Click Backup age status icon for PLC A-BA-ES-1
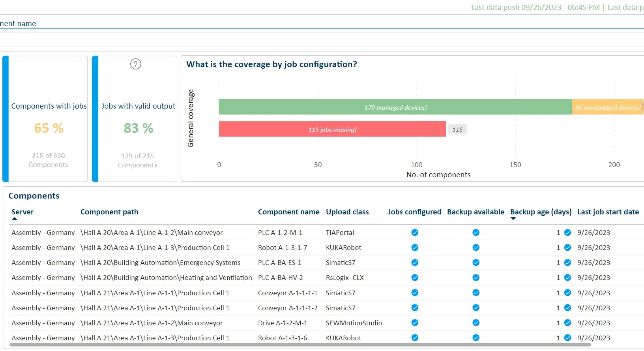 coord(567,263)
